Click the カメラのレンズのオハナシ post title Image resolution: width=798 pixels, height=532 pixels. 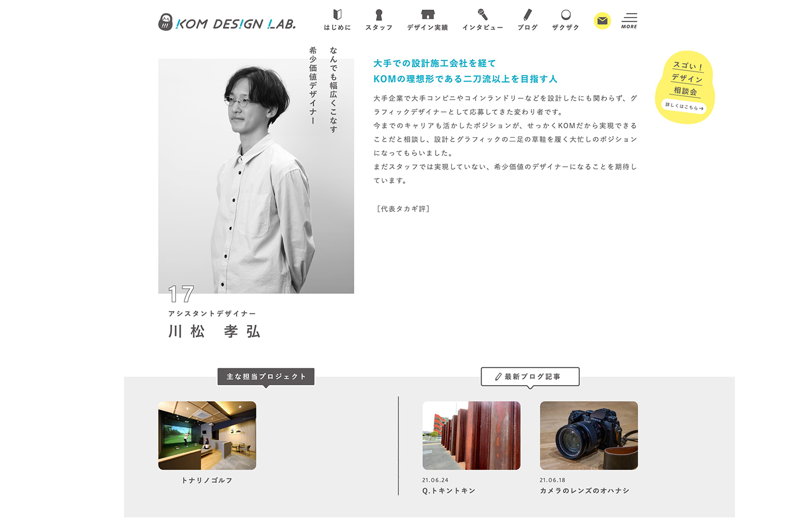click(x=584, y=491)
